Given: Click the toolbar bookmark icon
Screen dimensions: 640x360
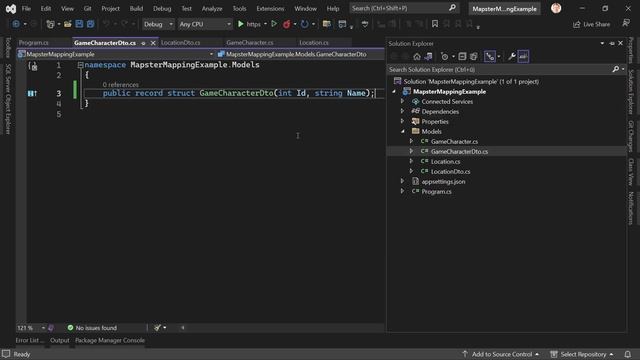Looking at the screenshot, I should click(435, 24).
